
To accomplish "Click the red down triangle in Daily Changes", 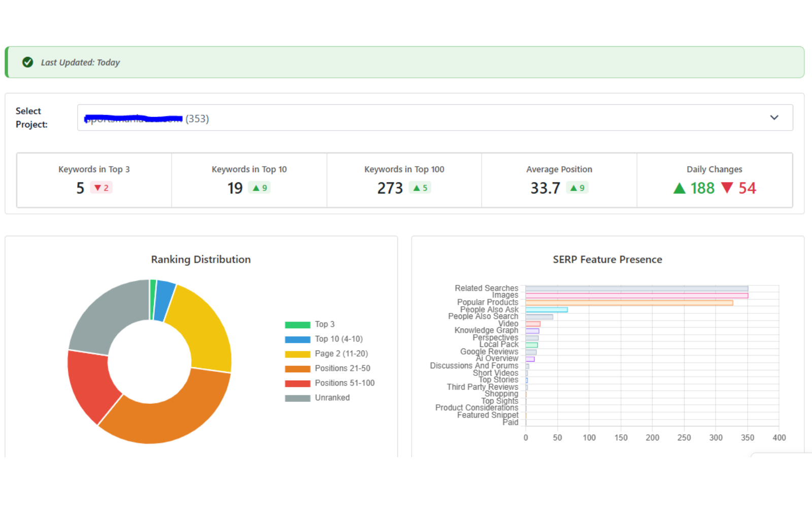I will 727,187.
